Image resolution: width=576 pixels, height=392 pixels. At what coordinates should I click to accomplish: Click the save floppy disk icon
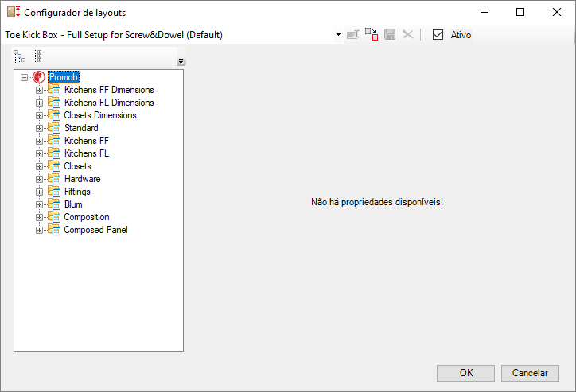click(390, 34)
